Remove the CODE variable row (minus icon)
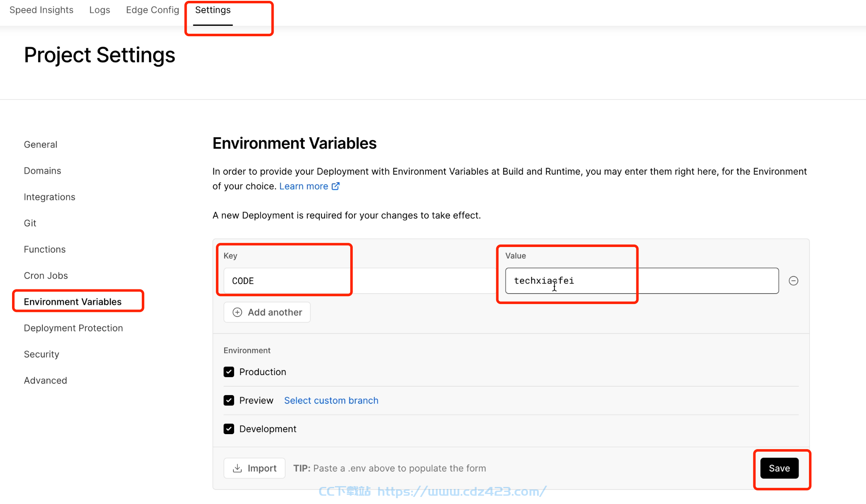Screen dimensions: 866x504 pos(793,281)
